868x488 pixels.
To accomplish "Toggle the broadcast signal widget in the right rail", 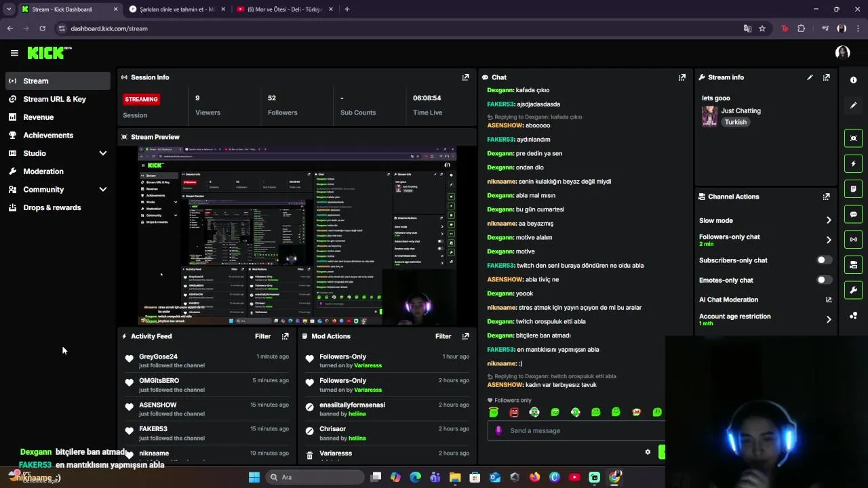I will (x=853, y=239).
